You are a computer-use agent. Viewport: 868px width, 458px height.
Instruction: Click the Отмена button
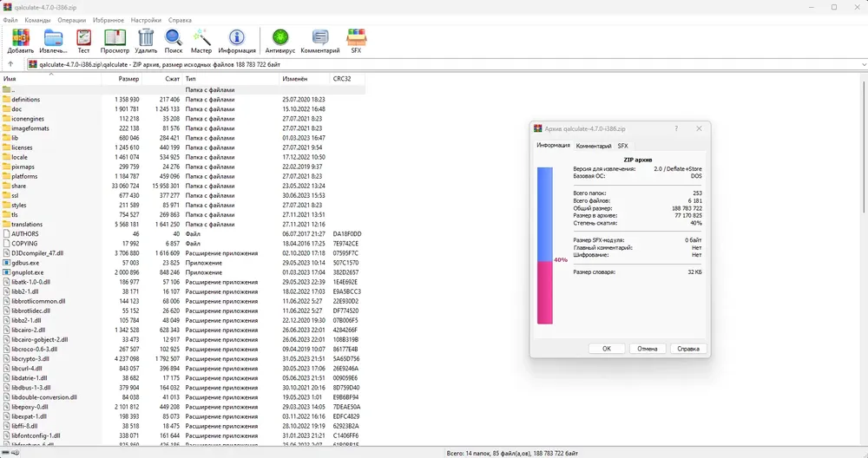(648, 349)
